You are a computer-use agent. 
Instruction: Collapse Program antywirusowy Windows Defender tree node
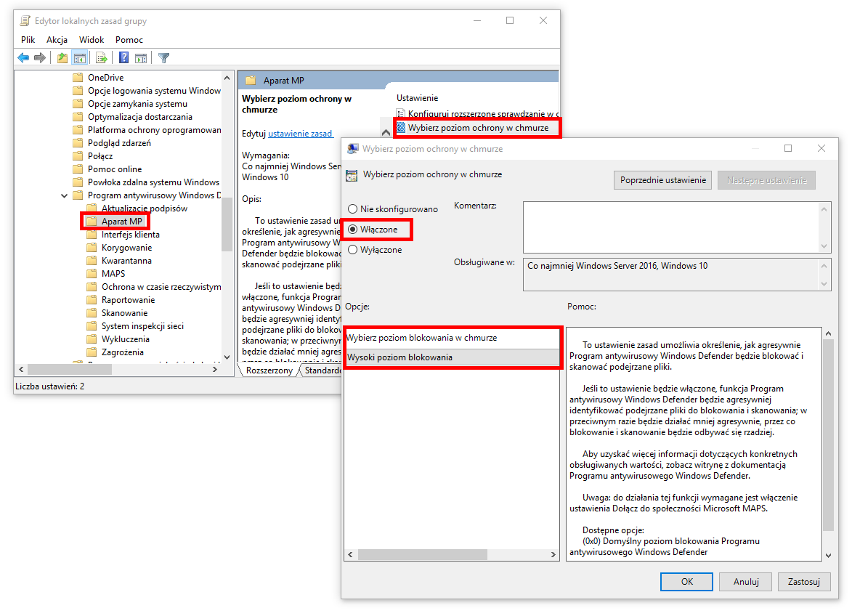64,195
